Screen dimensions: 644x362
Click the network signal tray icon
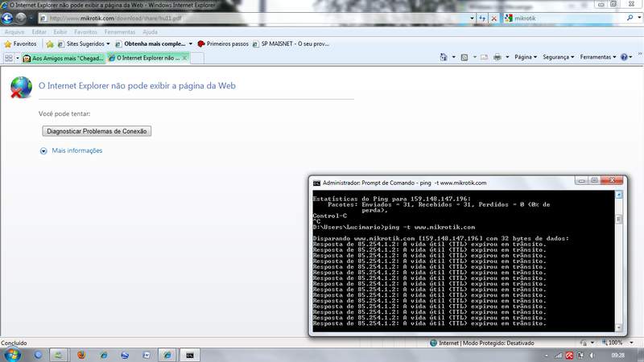click(x=558, y=356)
